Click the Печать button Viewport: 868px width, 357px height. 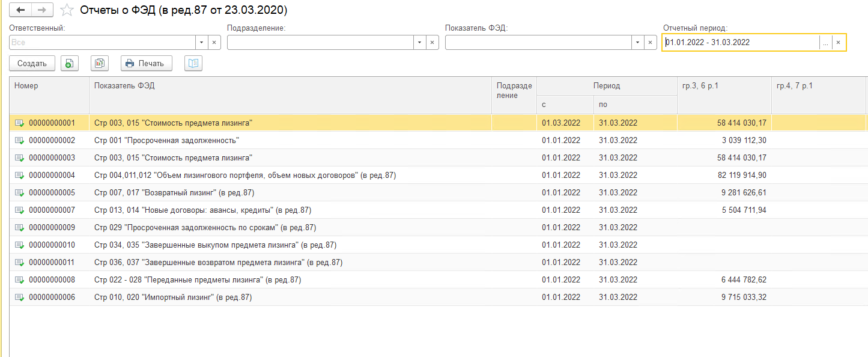click(146, 63)
